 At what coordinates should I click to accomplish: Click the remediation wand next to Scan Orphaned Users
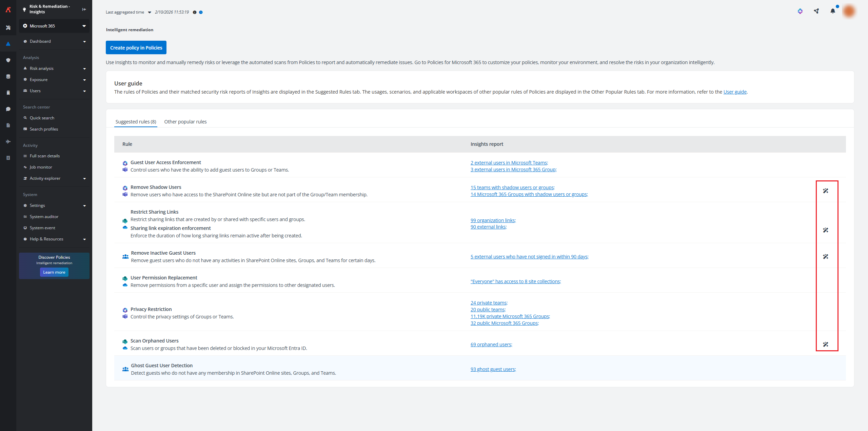[826, 344]
